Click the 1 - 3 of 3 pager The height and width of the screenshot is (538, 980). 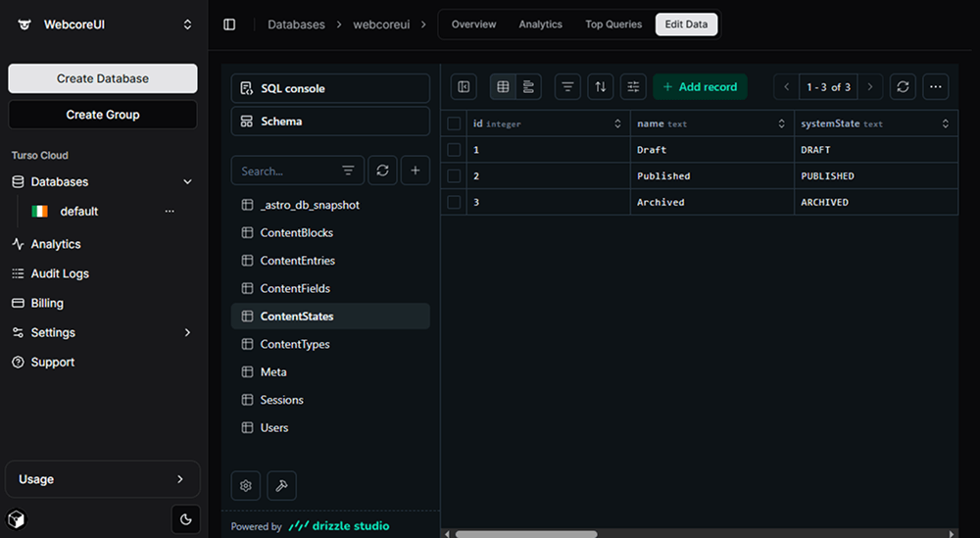click(x=828, y=87)
